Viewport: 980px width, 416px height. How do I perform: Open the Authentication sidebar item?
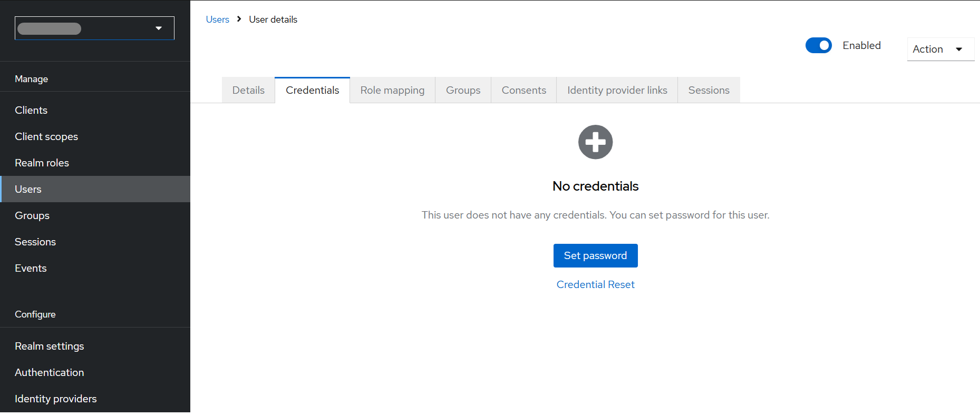tap(49, 372)
